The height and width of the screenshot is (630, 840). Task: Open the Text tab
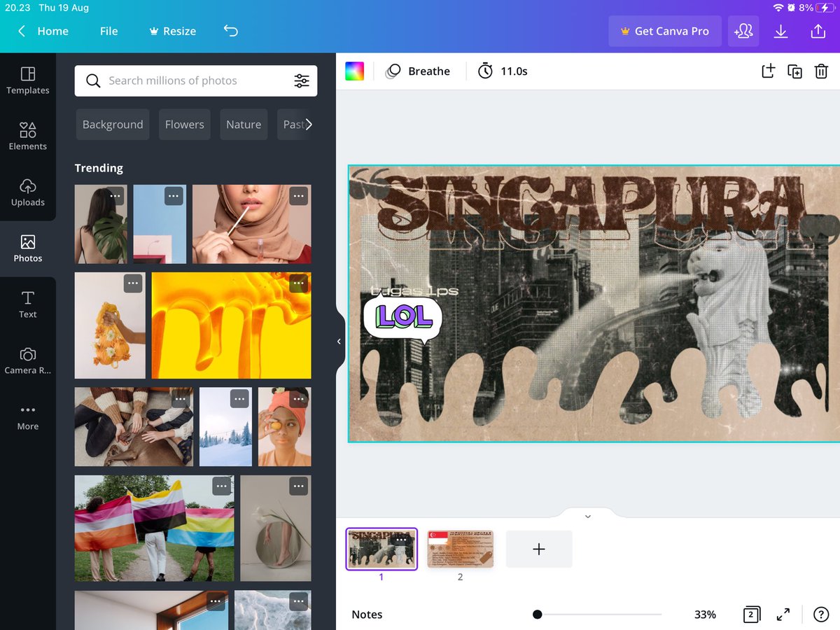pyautogui.click(x=28, y=304)
